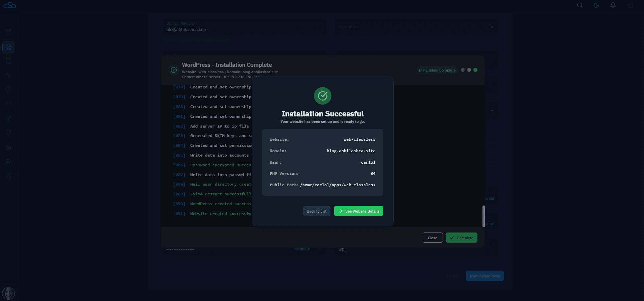The image size is (644, 301).
Task: Open the refresh-share icon at sidebar bottom group
Action: pos(9,176)
